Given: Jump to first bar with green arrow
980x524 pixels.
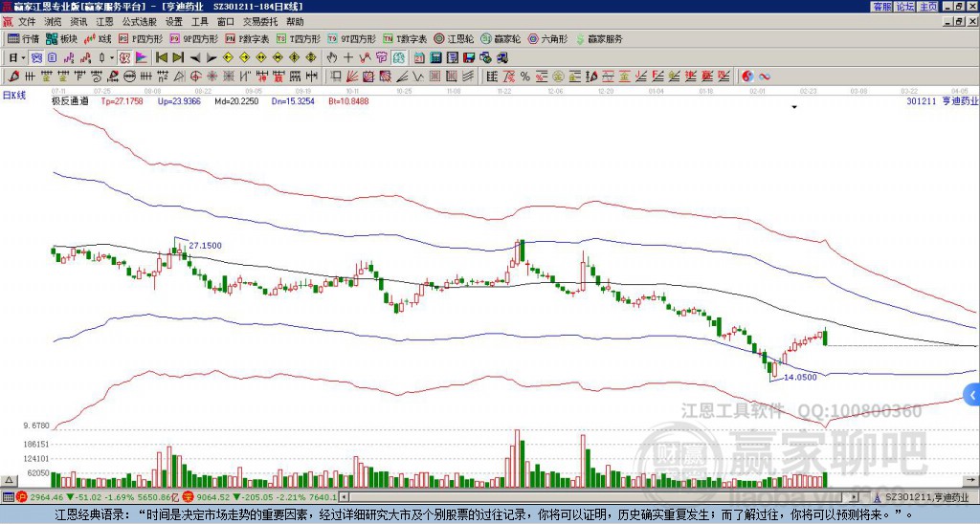Looking at the screenshot, I should (x=161, y=58).
